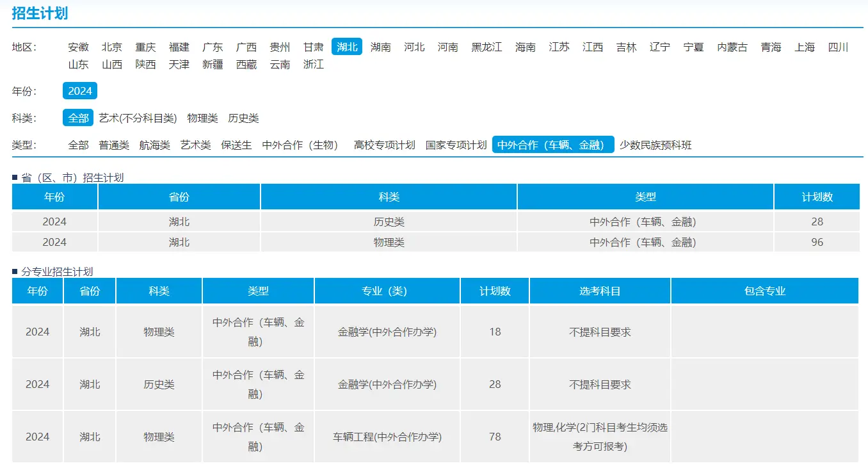The width and height of the screenshot is (868, 468).
Task: Select 全部 in the 科类 row
Action: (78, 118)
